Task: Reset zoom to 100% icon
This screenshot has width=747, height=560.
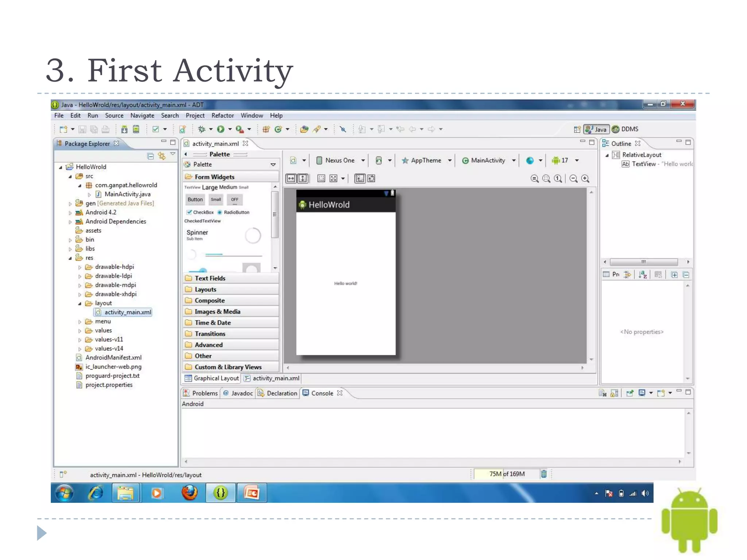Action: (558, 178)
